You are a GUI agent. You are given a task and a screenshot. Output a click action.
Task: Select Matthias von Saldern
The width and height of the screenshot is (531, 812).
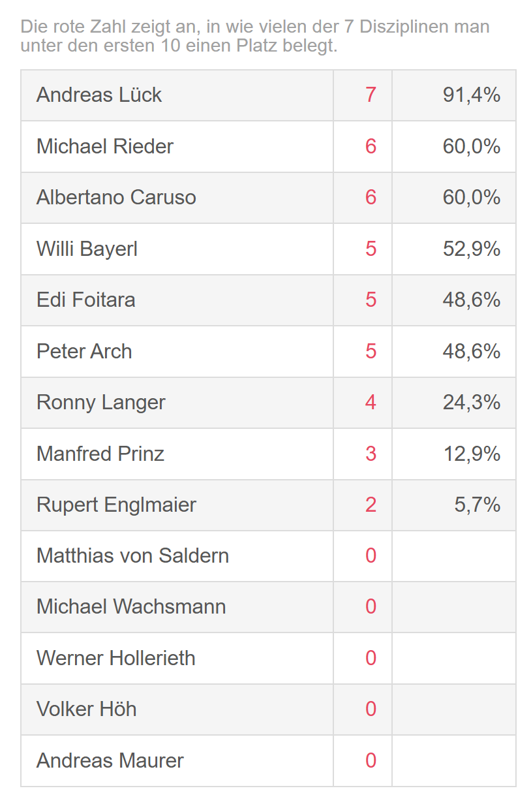[x=133, y=555]
